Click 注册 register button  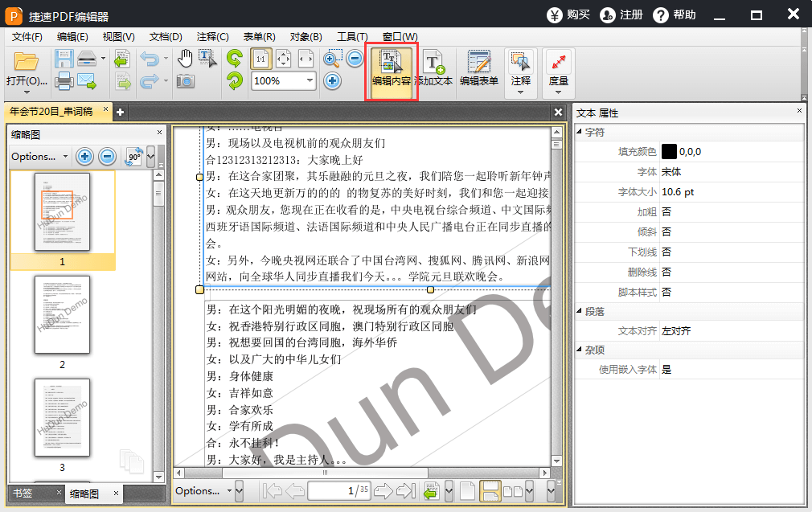point(621,15)
